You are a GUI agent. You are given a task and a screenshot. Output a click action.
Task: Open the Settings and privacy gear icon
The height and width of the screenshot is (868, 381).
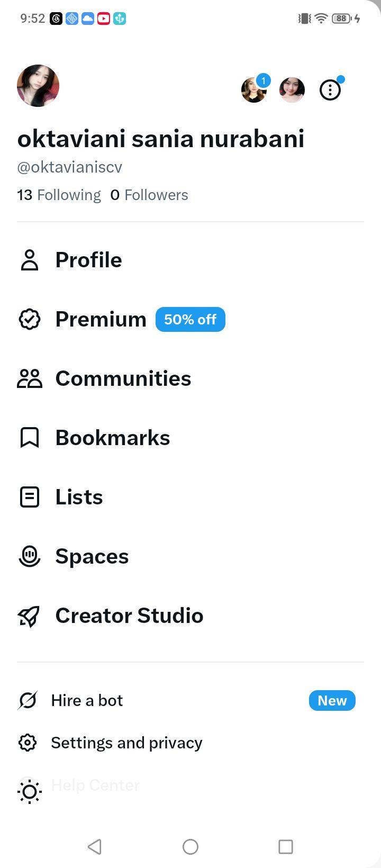[x=28, y=743]
